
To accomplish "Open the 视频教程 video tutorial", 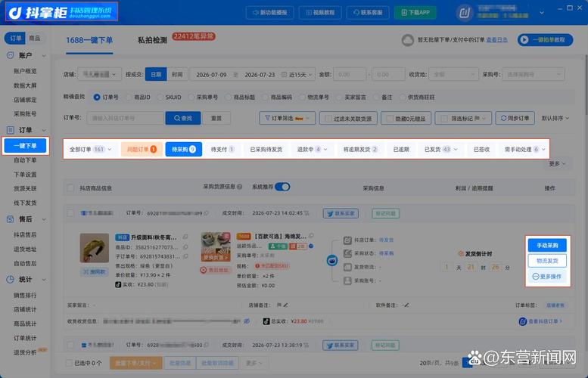I will (x=320, y=12).
